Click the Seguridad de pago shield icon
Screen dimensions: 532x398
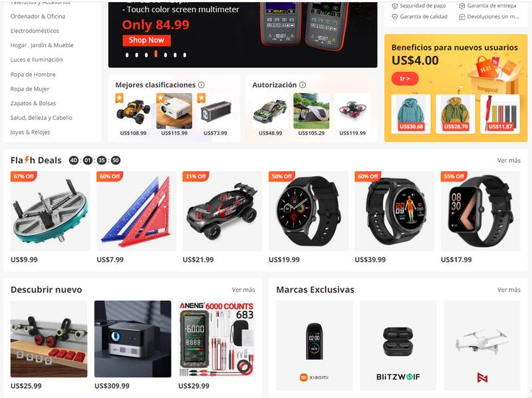tap(394, 6)
